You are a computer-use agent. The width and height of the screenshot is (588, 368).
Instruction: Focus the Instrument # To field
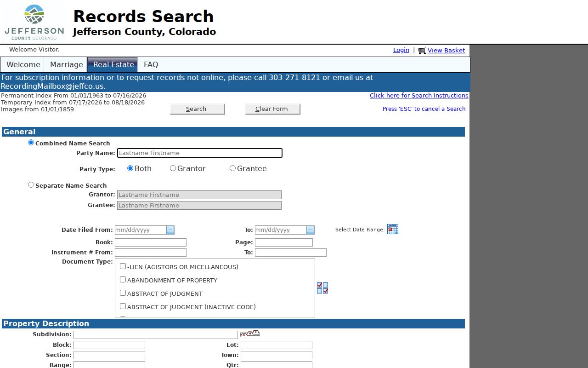[291, 253]
